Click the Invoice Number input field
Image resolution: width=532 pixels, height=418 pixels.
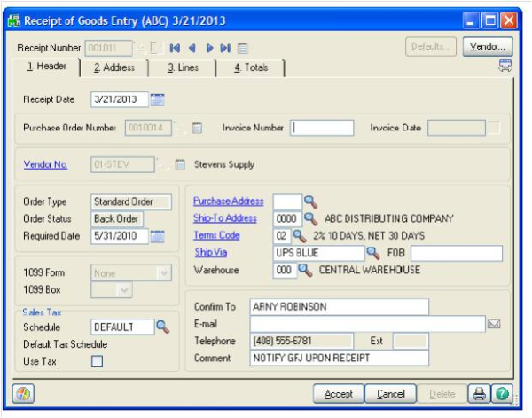322,128
